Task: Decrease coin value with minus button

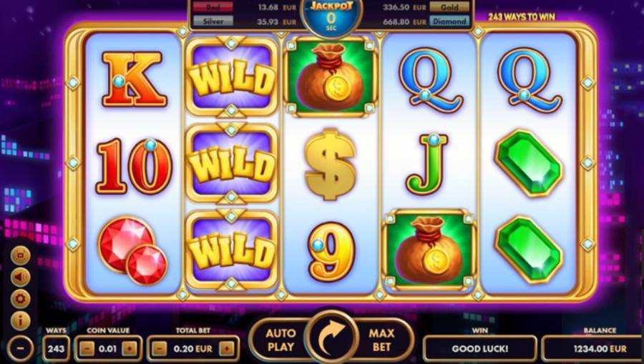Action: [87, 349]
